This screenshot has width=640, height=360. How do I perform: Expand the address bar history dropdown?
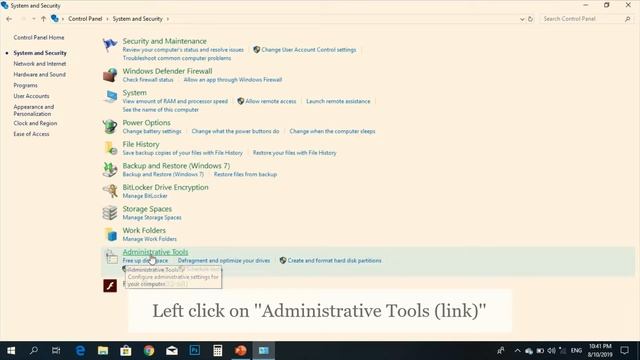[x=522, y=19]
